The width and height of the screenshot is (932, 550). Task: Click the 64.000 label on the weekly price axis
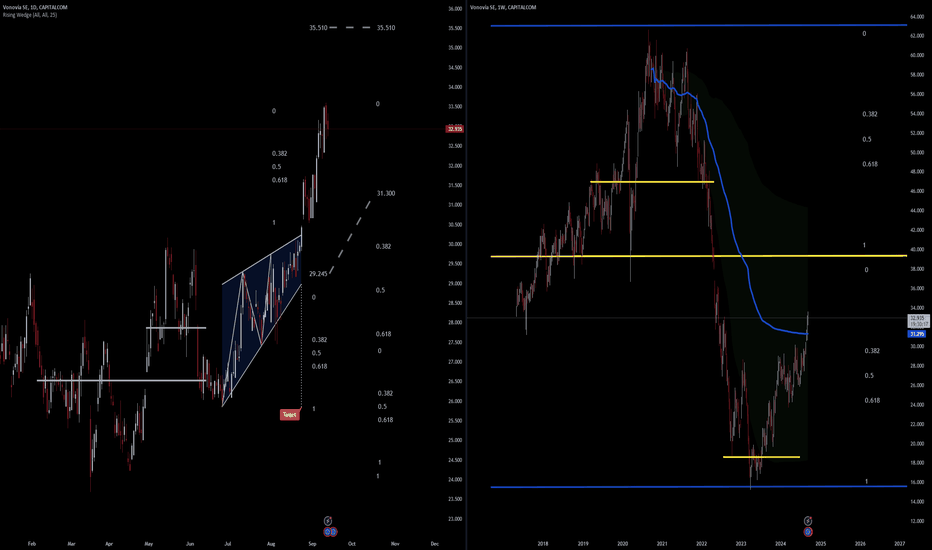pyautogui.click(x=917, y=17)
